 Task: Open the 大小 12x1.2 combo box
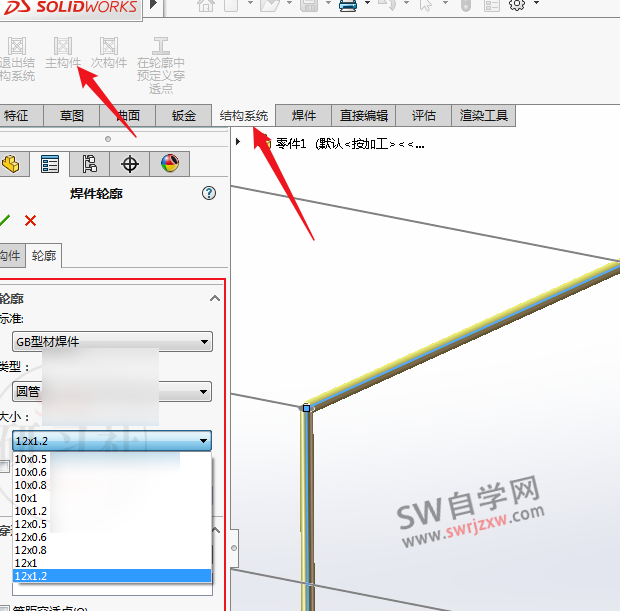(x=112, y=441)
